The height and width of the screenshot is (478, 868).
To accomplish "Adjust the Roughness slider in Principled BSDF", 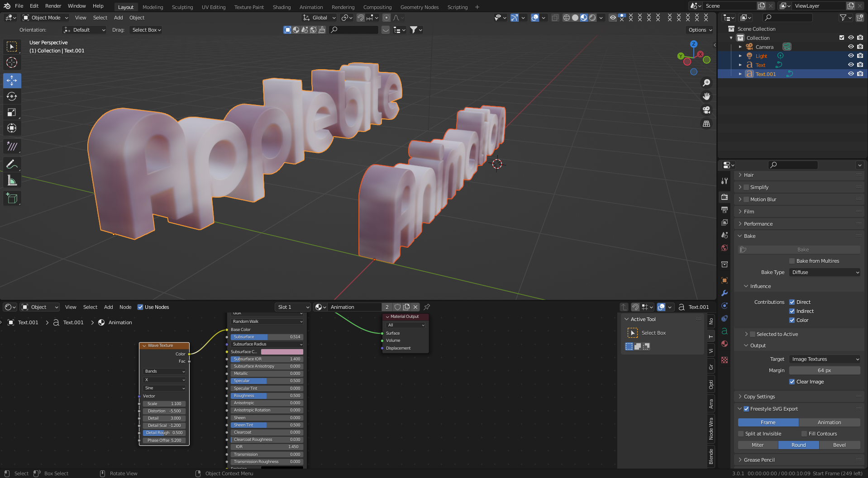I will [x=267, y=396].
